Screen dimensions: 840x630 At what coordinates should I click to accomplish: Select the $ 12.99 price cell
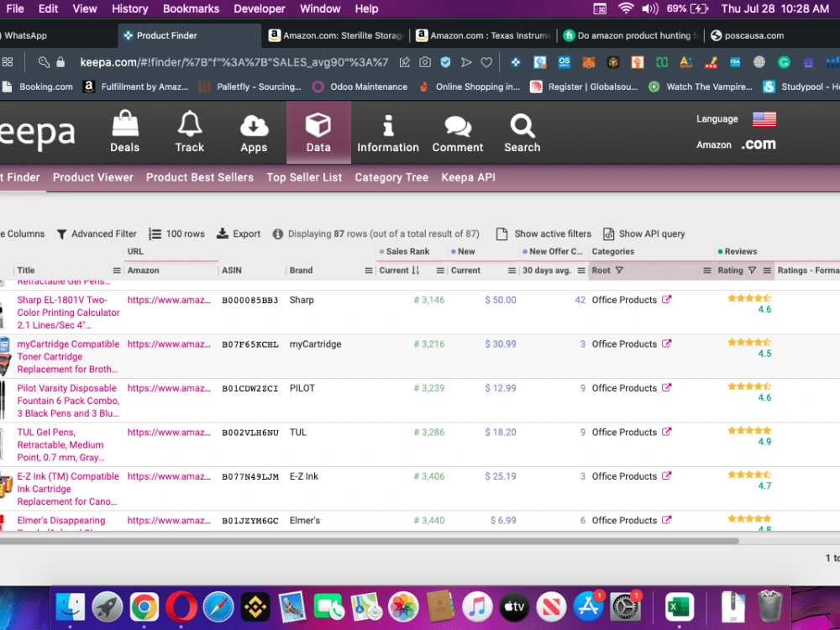pos(501,388)
